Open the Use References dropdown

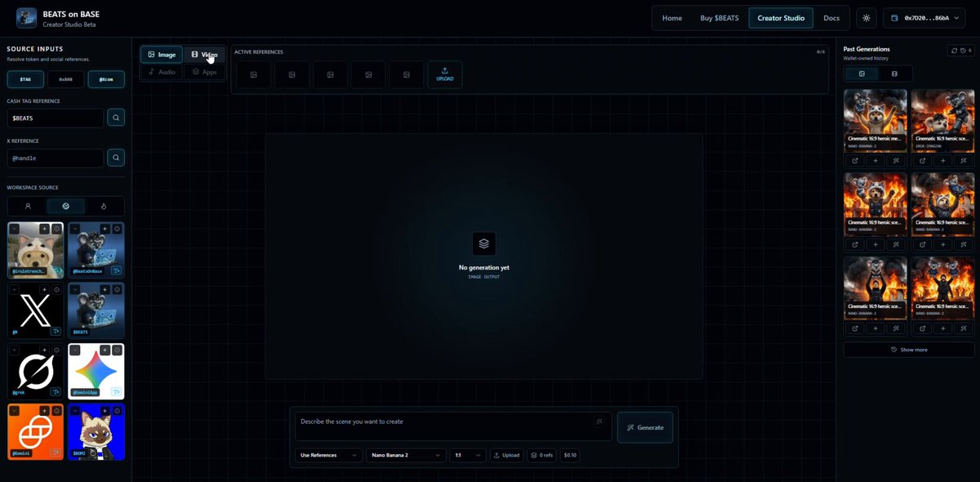point(329,455)
